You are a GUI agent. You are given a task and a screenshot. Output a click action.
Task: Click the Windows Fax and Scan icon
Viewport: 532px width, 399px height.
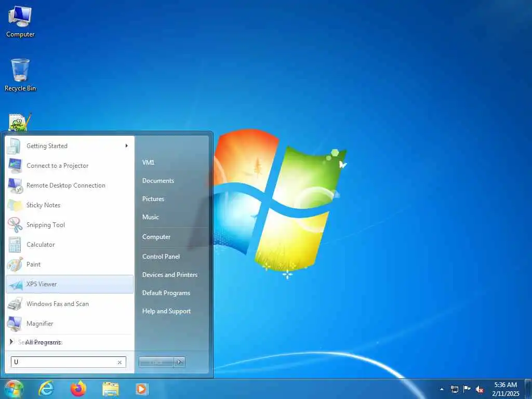[15, 303]
